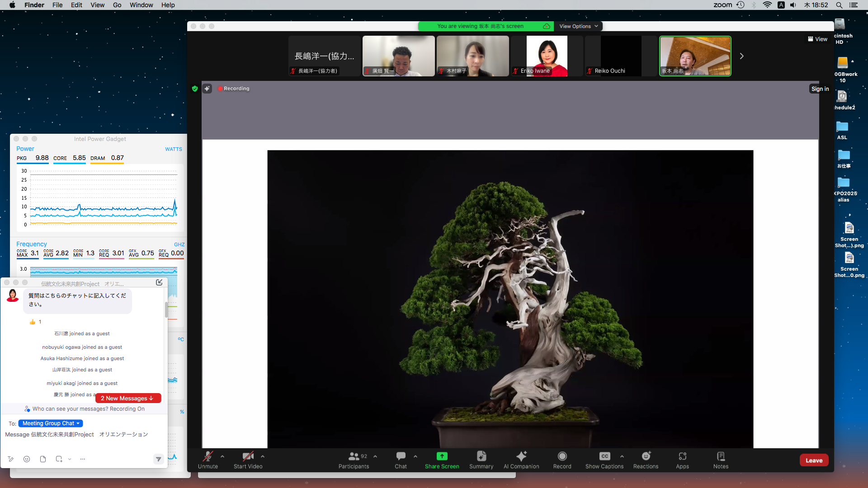The image size is (868, 488).
Task: Expand the View Options dropdown
Action: click(578, 26)
